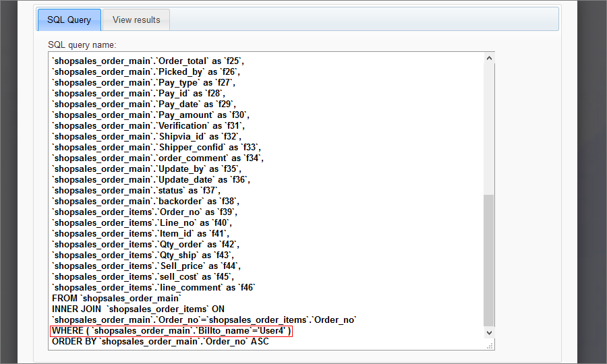Click the ORDER BY Order_no ASC line

[161, 342]
